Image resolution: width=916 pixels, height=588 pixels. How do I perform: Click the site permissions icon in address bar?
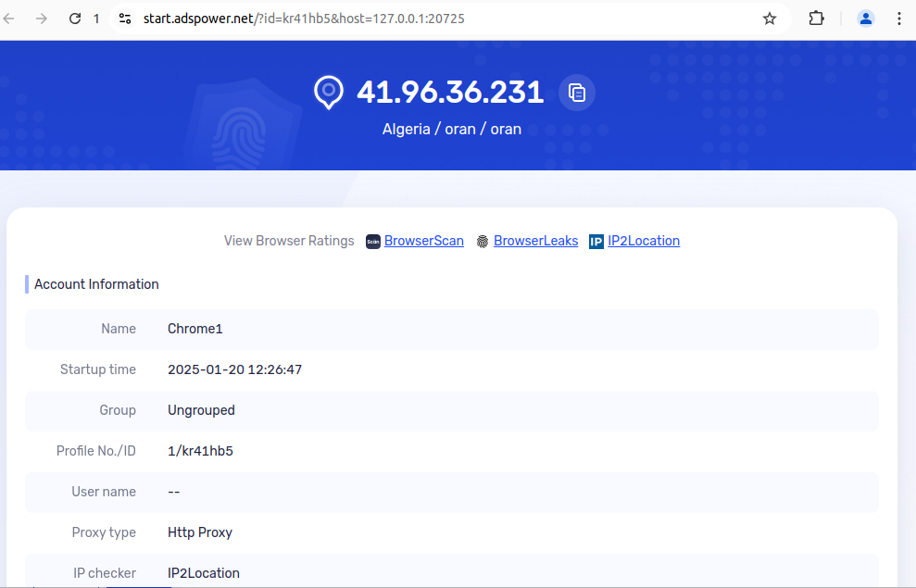coord(124,18)
